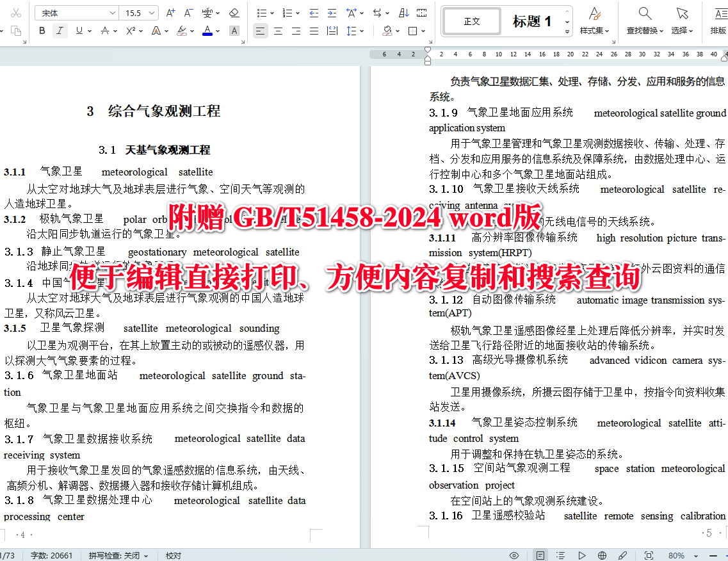Image resolution: width=728 pixels, height=561 pixels.
Task: Toggle italic formatting
Action: click(x=60, y=30)
